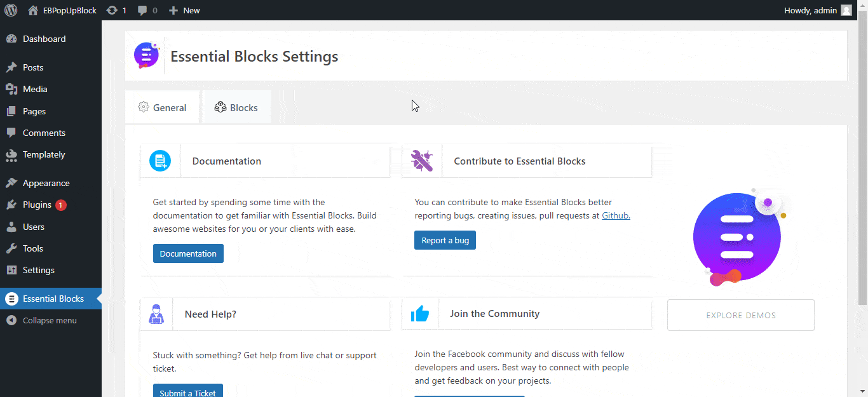Click the Collapse menu arrow icon

tap(11, 320)
